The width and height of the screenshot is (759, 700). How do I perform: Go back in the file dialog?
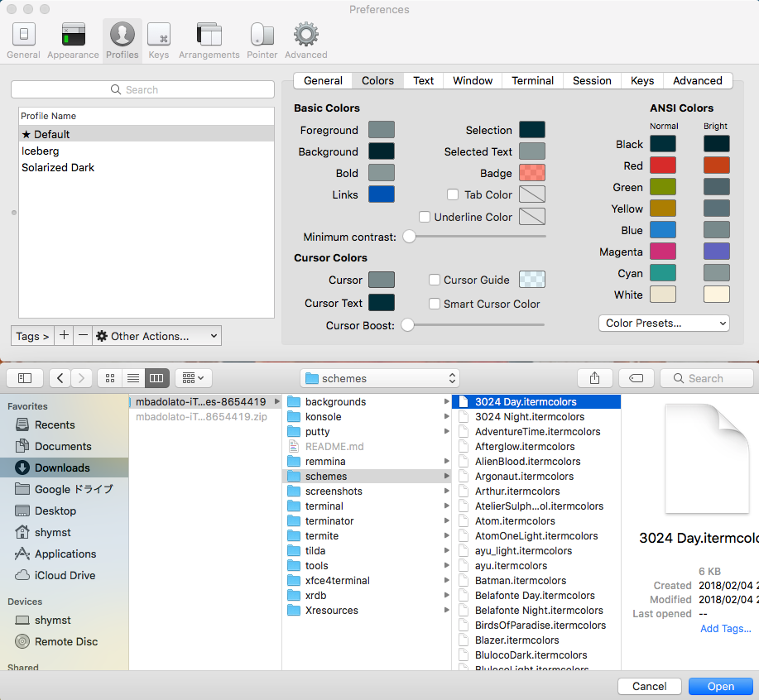60,378
